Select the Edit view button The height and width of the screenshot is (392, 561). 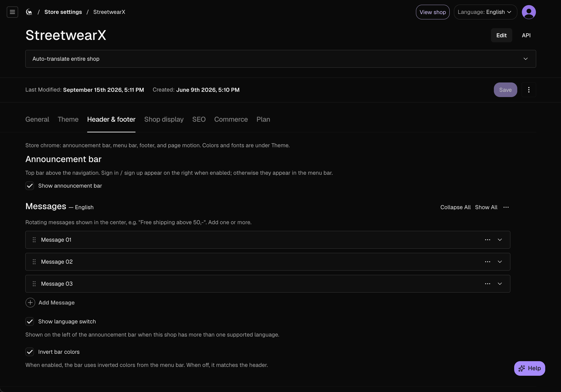(x=501, y=35)
